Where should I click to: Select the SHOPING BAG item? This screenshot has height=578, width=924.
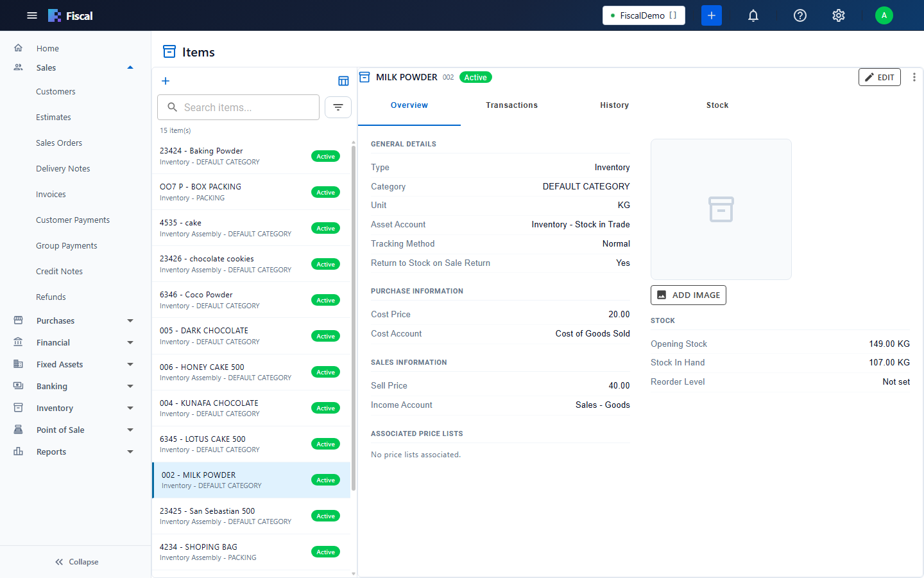pyautogui.click(x=252, y=552)
